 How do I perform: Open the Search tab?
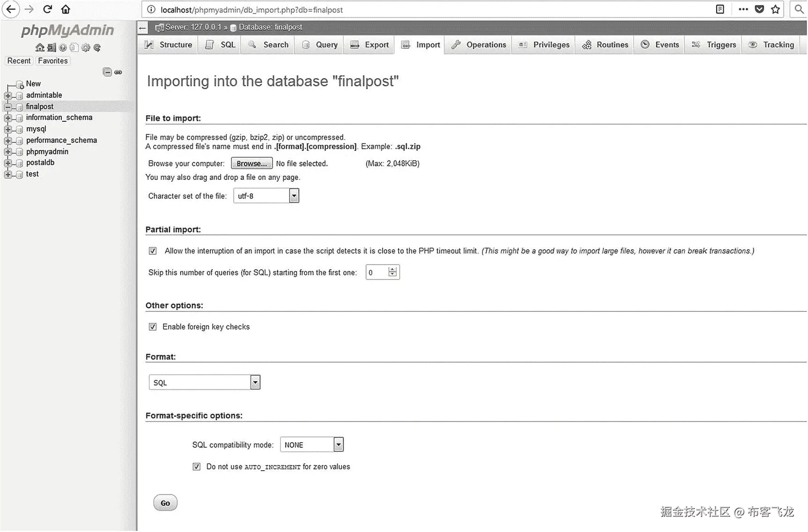[268, 45]
